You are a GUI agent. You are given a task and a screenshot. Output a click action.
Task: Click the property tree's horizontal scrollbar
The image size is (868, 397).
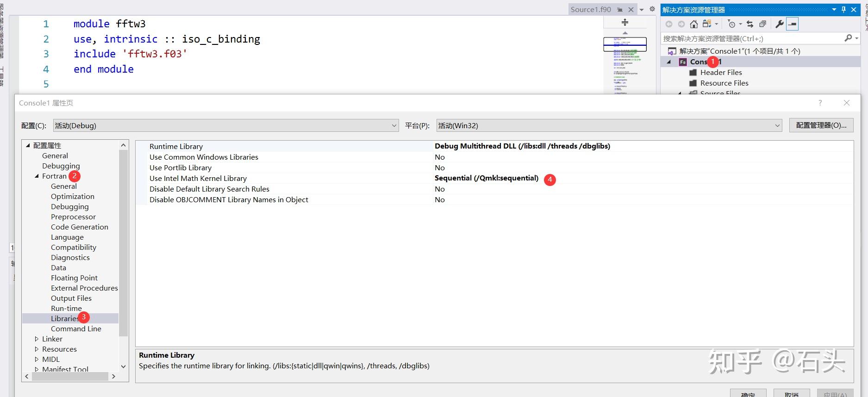69,377
